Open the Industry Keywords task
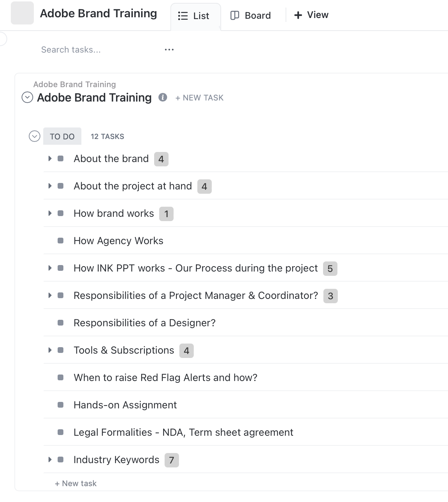 point(116,460)
